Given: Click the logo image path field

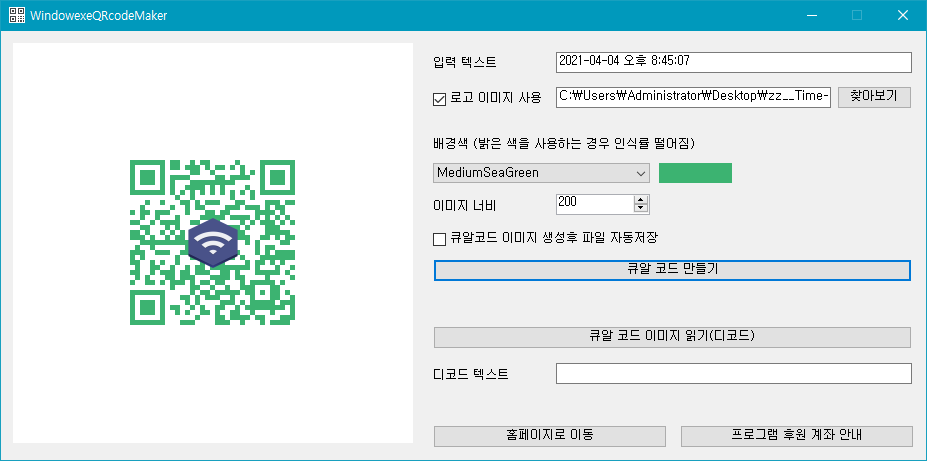Looking at the screenshot, I should [x=694, y=98].
